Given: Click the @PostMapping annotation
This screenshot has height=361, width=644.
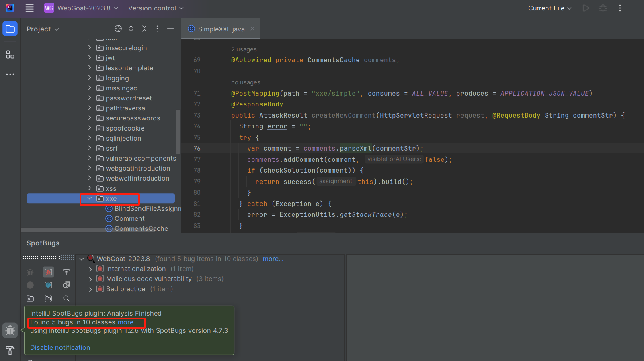Looking at the screenshot, I should pyautogui.click(x=255, y=93).
